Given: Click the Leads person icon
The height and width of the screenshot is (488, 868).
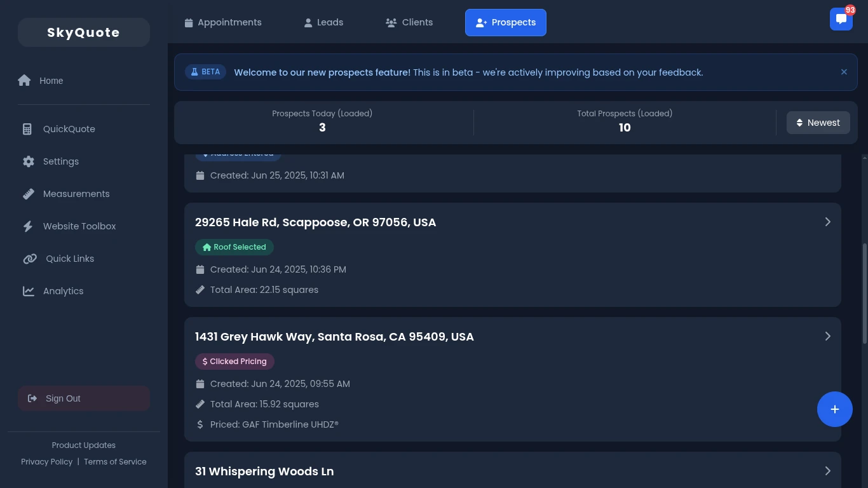Looking at the screenshot, I should (x=308, y=23).
